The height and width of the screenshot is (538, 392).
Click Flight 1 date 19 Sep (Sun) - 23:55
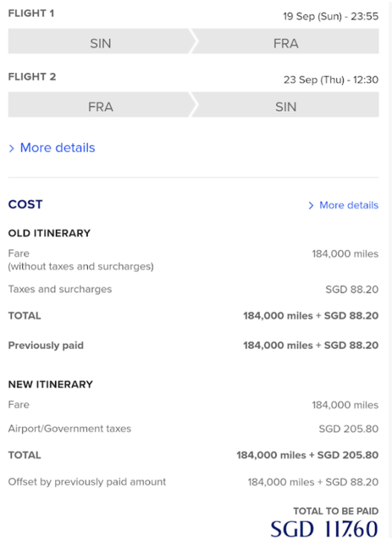coord(330,16)
